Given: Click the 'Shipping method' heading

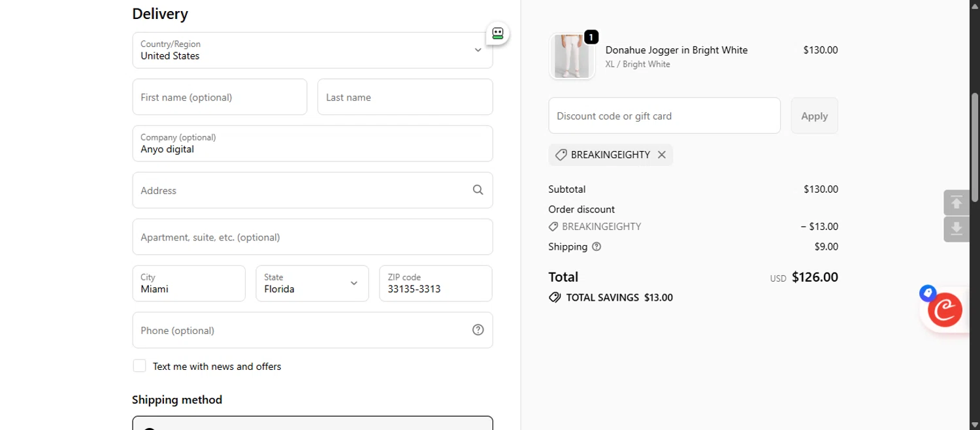Looking at the screenshot, I should (177, 400).
